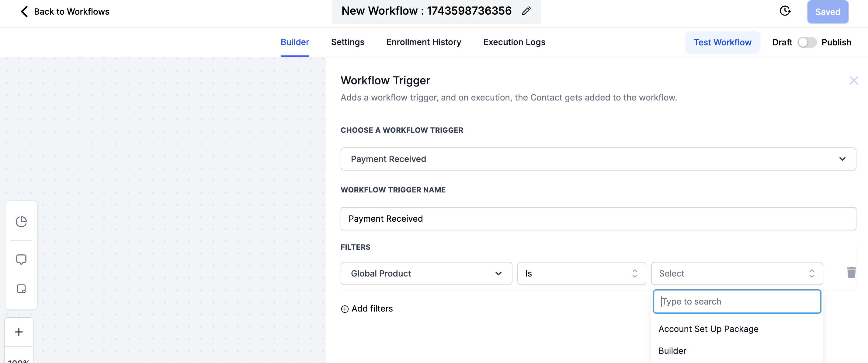Choose Account Set Up Package option
This screenshot has height=363, width=868.
coord(708,329)
